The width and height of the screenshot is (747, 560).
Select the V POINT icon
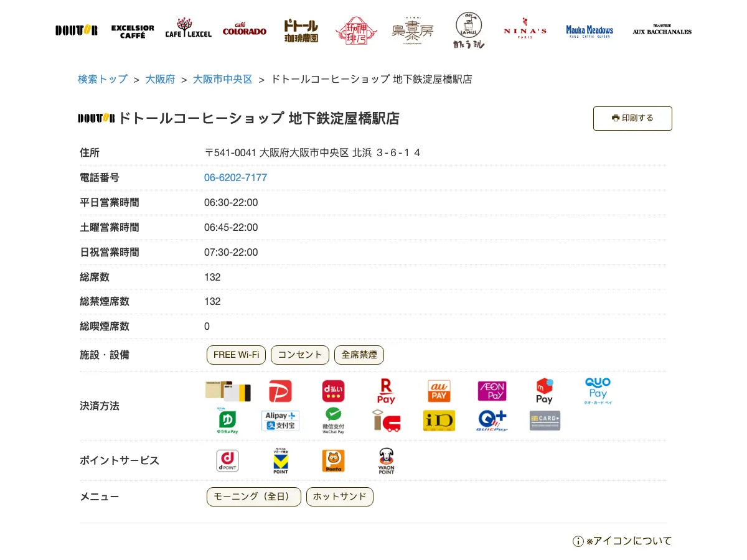pos(281,461)
